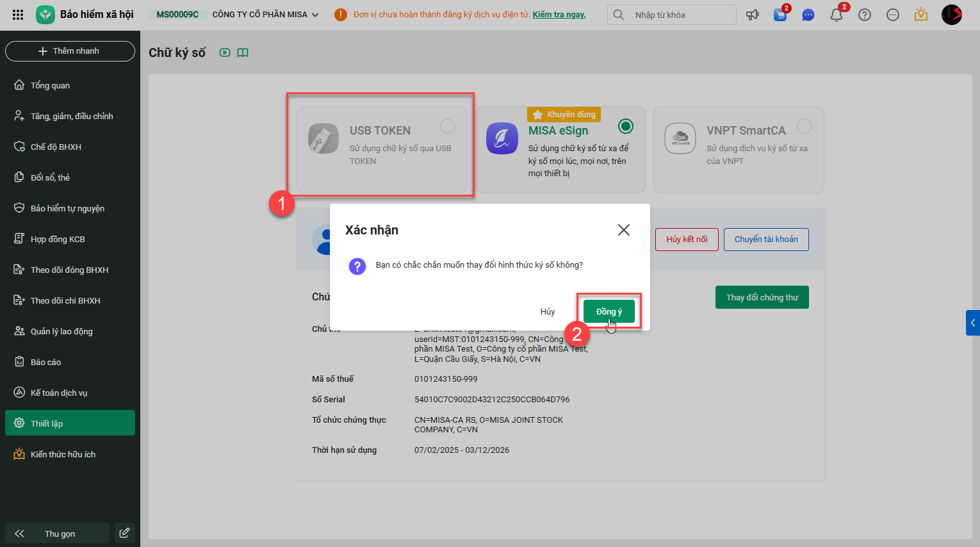
Task: Open Chế độ BHXH menu
Action: point(70,147)
